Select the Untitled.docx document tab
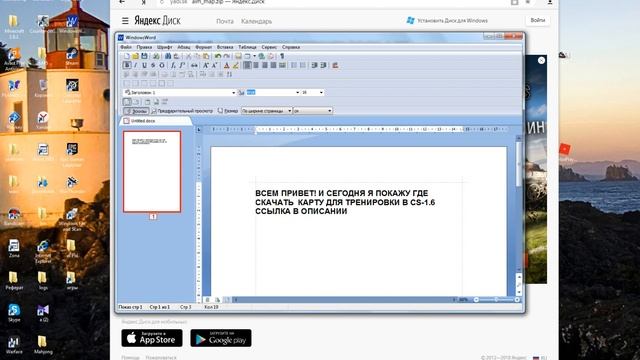The width and height of the screenshot is (640, 360). [x=155, y=121]
